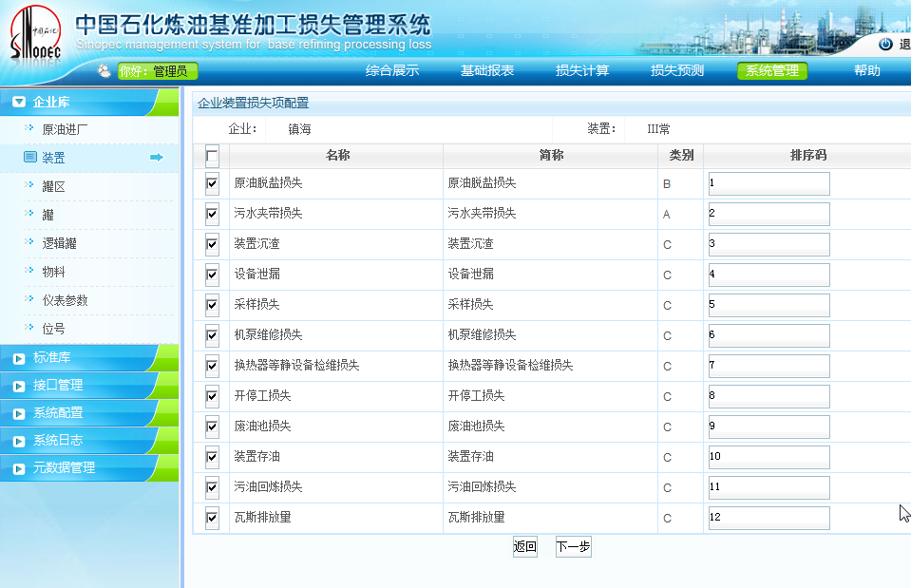The width and height of the screenshot is (911, 588).
Task: Click the list icon before 装置
Action: coord(30,157)
